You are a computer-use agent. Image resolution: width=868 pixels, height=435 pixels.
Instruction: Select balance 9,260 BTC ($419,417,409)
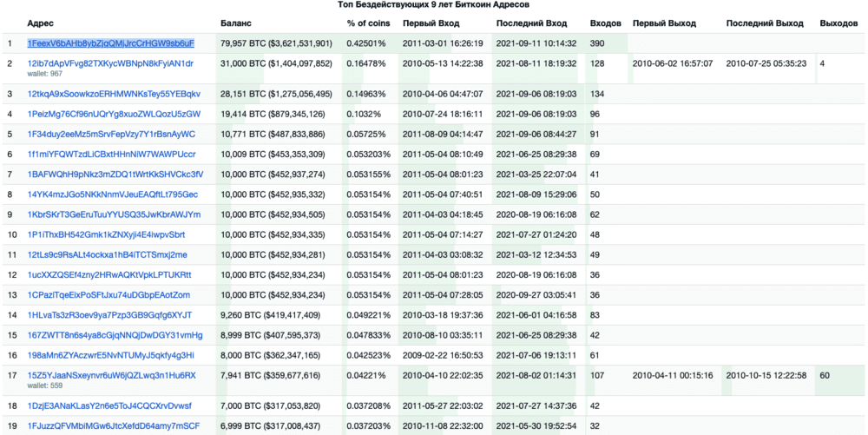[270, 315]
